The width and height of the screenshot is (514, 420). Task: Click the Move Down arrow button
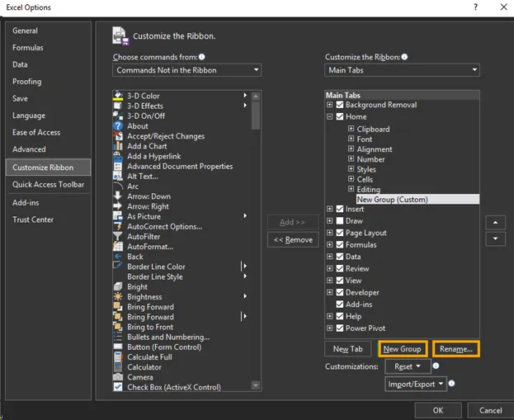point(495,238)
